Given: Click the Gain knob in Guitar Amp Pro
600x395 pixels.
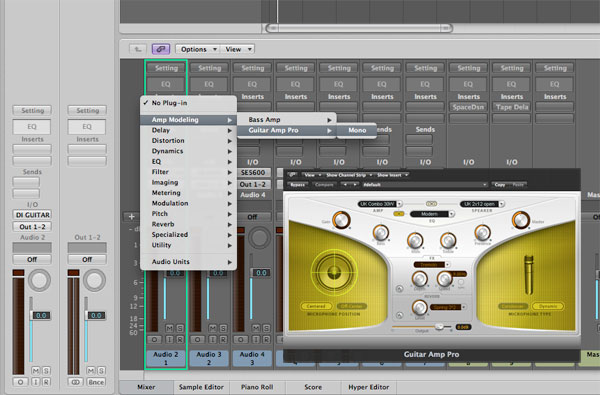Looking at the screenshot, I should 341,220.
